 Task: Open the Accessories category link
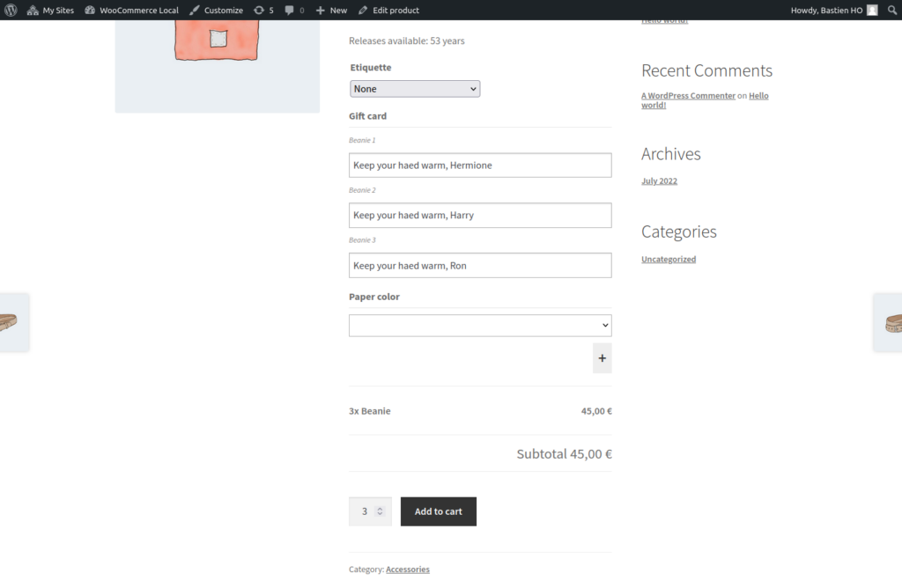(x=407, y=570)
